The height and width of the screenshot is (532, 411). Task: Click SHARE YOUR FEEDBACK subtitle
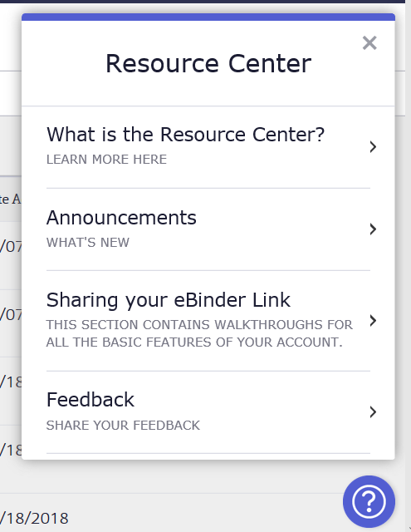coord(123,426)
